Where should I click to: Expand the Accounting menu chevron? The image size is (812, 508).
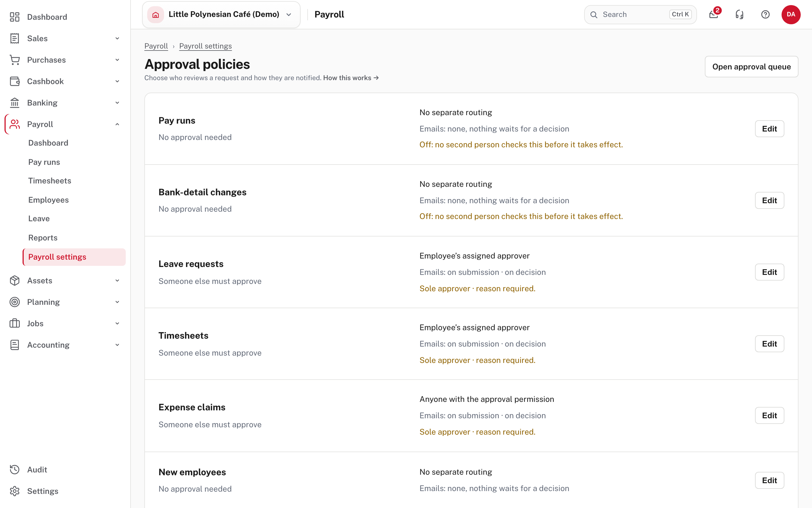point(117,345)
